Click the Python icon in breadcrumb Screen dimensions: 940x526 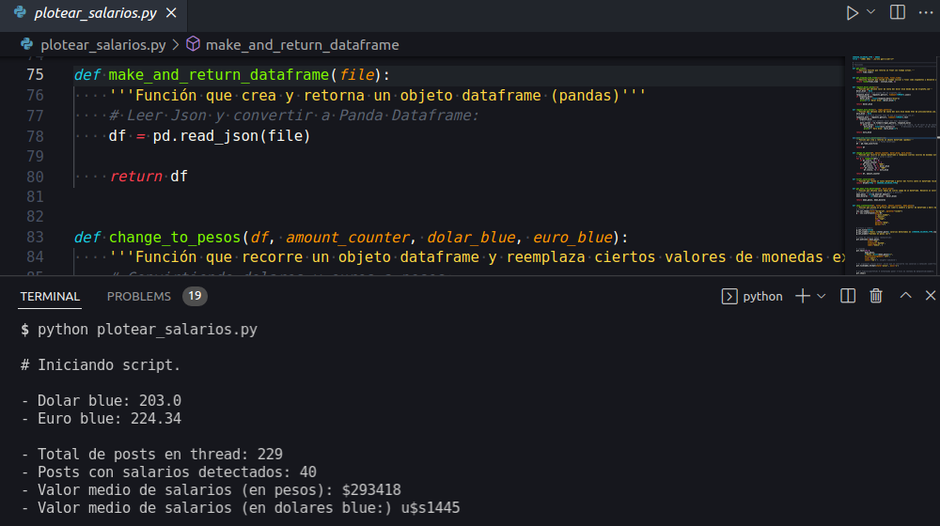click(26, 44)
